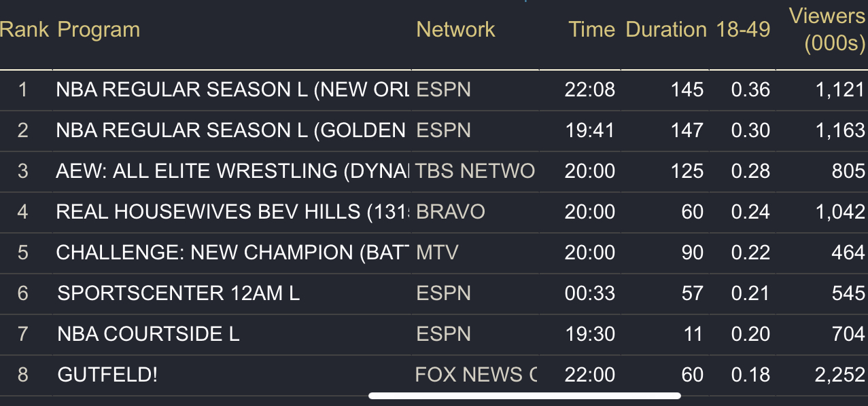This screenshot has height=406, width=868.
Task: Click MTV network cell
Action: [437, 253]
